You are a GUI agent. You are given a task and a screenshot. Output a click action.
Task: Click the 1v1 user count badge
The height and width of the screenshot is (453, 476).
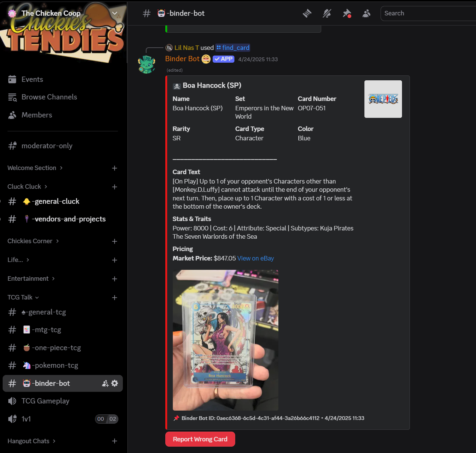click(x=107, y=419)
